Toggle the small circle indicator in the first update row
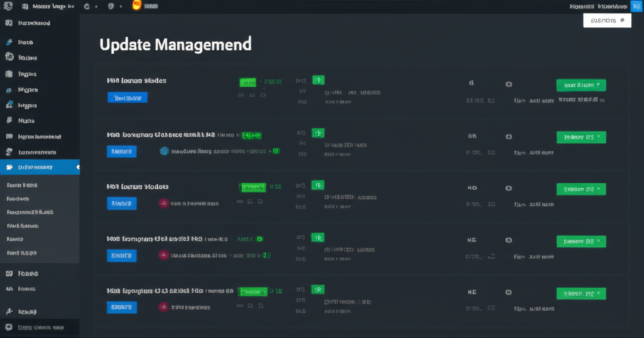This screenshot has width=644, height=338. (x=509, y=84)
